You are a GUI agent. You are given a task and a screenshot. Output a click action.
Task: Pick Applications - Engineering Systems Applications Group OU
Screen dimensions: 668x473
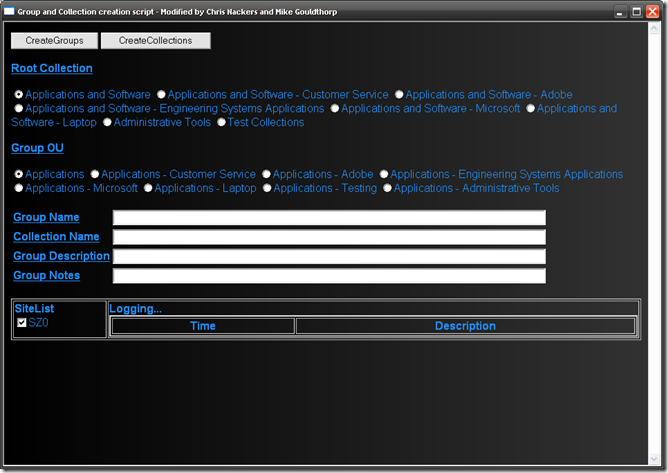384,174
